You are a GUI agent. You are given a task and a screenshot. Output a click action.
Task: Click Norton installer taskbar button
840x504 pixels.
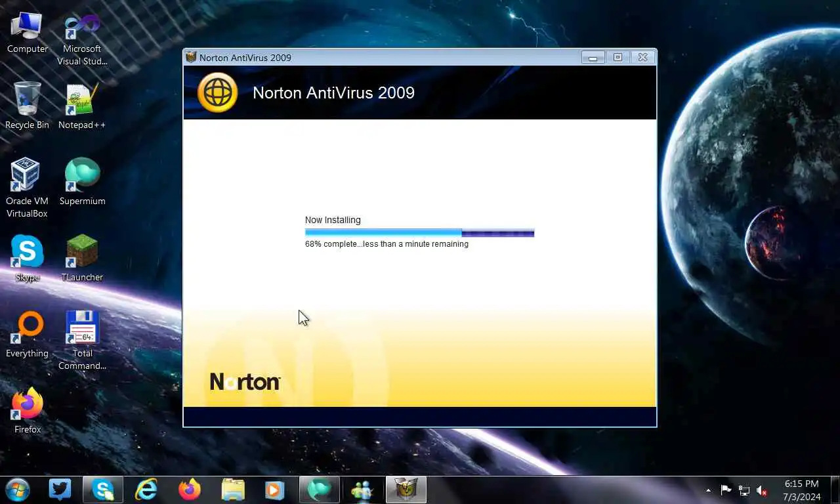click(406, 490)
